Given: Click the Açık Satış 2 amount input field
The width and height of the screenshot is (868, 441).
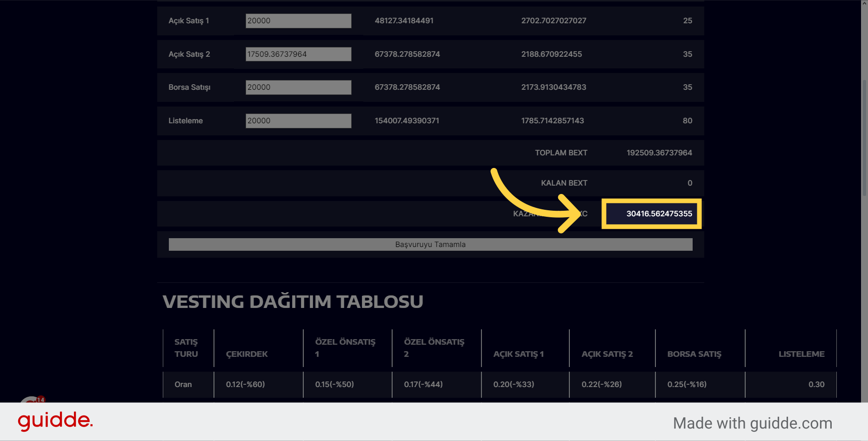Looking at the screenshot, I should tap(298, 54).
